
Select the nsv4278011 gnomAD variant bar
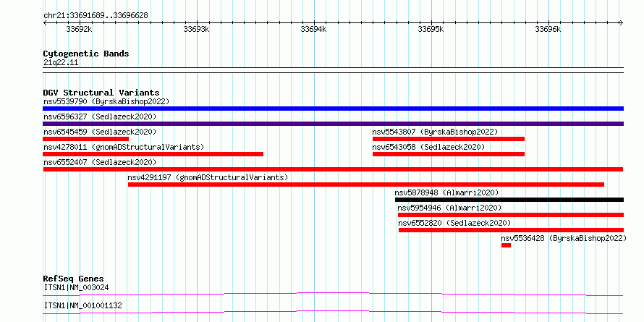(x=153, y=154)
